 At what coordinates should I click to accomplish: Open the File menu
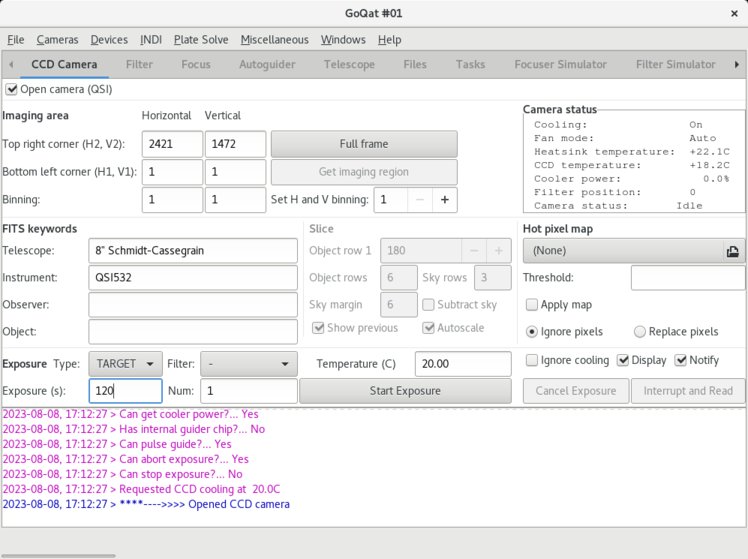tap(16, 40)
